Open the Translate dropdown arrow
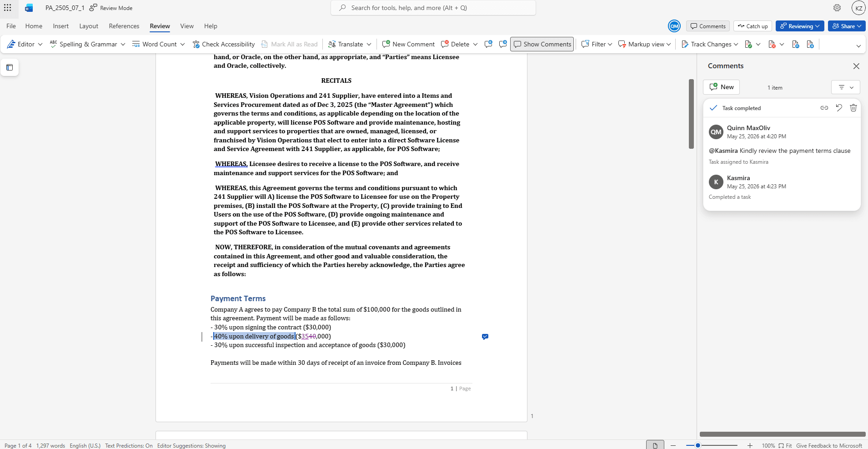The height and width of the screenshot is (449, 868). (x=369, y=44)
